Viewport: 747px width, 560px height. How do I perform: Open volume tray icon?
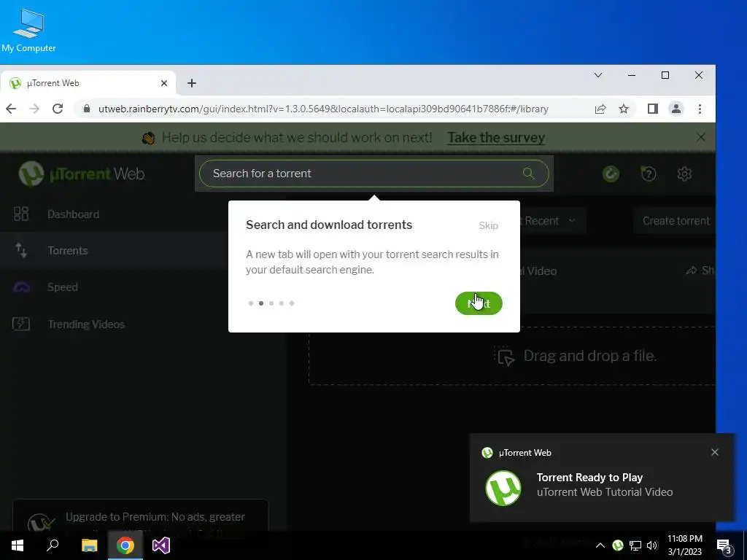pyautogui.click(x=652, y=545)
